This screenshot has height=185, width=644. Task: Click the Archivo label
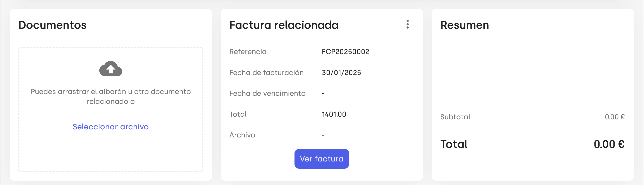click(242, 135)
